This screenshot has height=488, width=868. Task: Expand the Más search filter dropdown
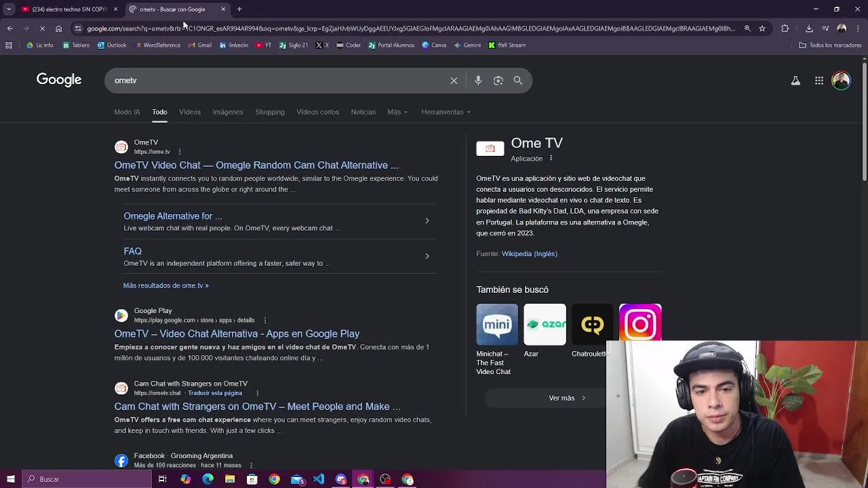[x=397, y=112]
